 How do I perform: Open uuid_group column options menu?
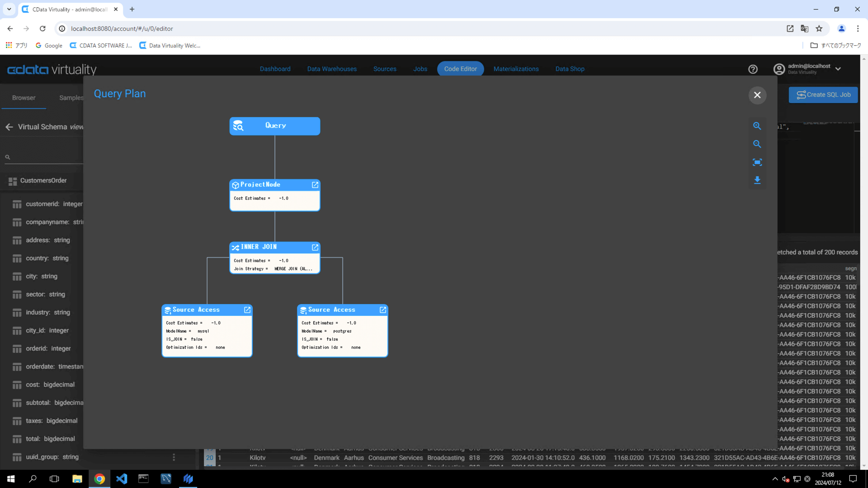pos(174,457)
